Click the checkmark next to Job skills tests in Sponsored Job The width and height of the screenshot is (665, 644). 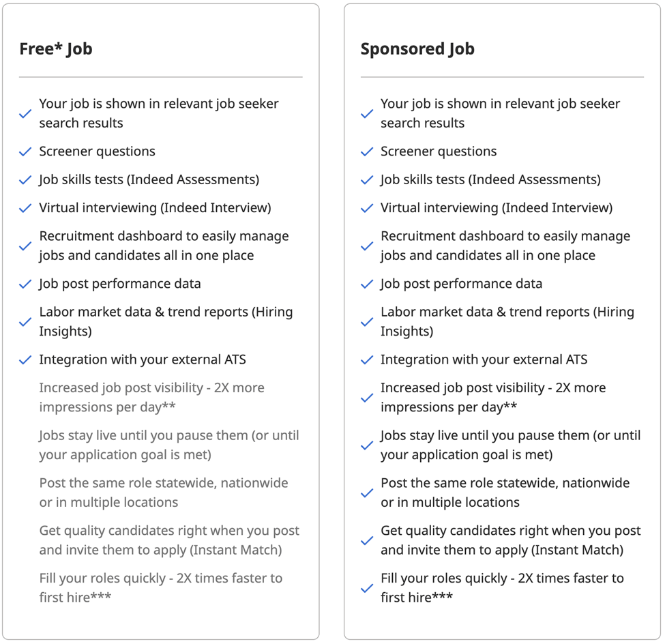tap(367, 180)
